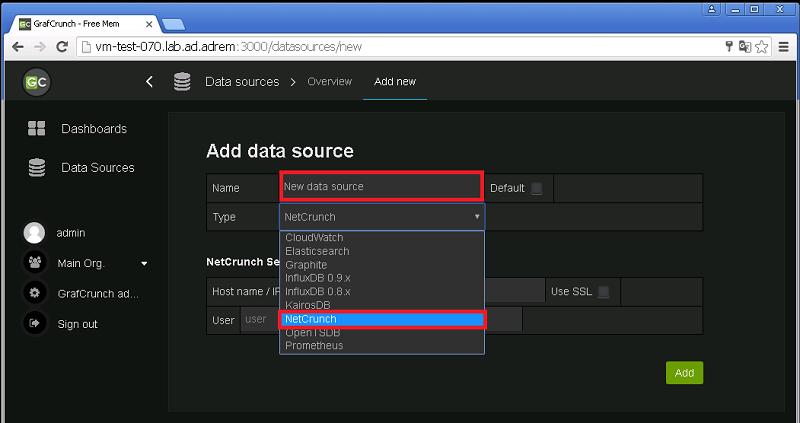Click the saved password key icon

point(729,46)
